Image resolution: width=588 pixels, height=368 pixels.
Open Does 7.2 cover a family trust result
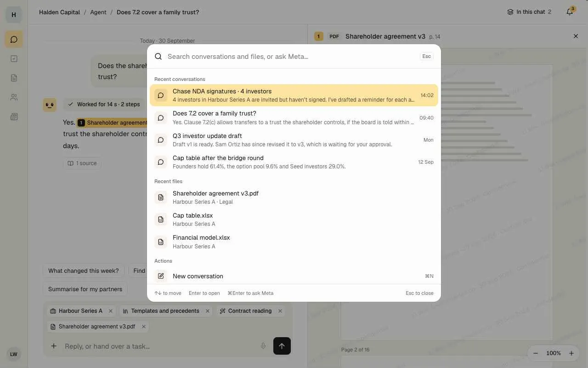pyautogui.click(x=294, y=118)
